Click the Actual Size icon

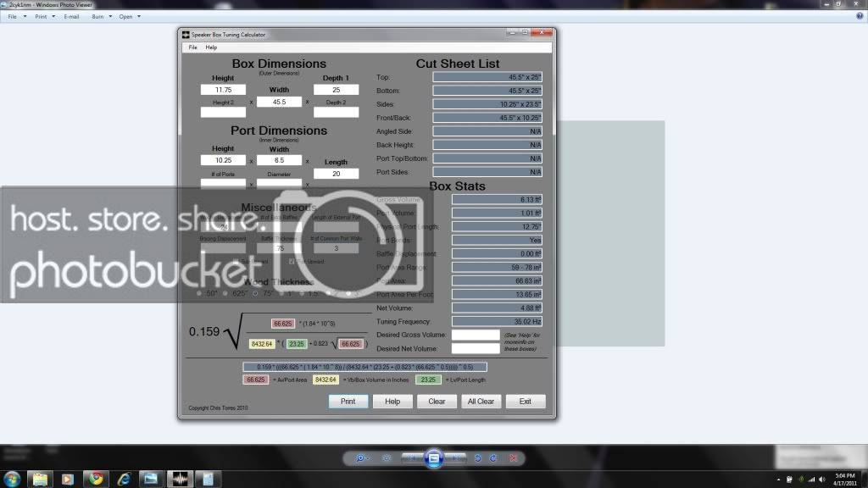point(387,458)
